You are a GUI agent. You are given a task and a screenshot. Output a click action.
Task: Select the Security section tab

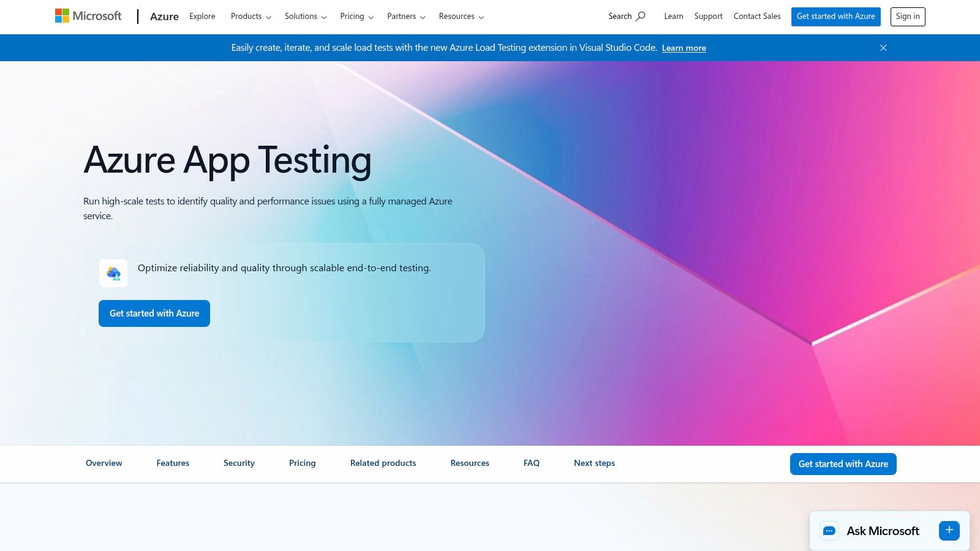click(x=239, y=463)
